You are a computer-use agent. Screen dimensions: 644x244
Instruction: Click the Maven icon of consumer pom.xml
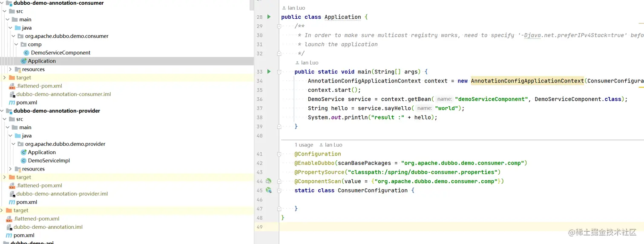click(12, 102)
